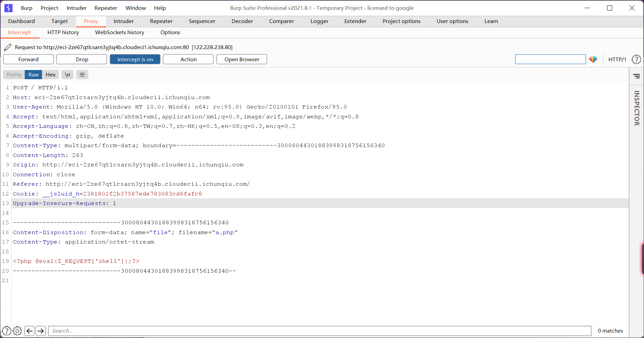Toggle the Intercept is on button

(135, 59)
